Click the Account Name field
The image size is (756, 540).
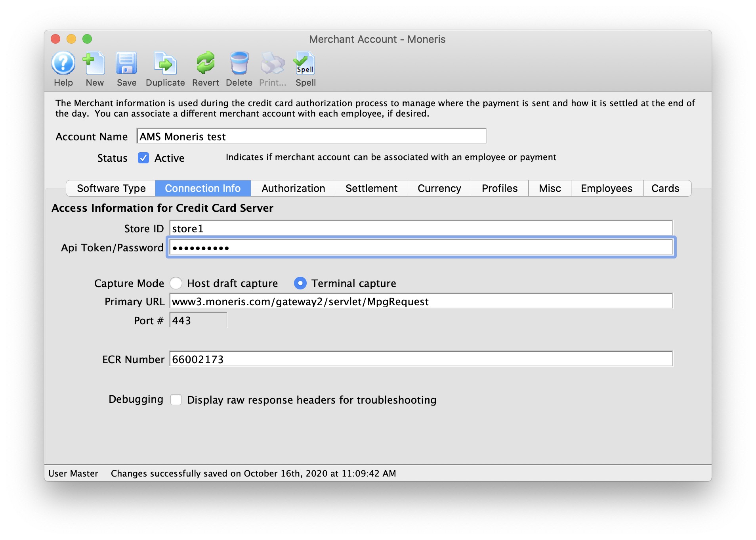pos(311,136)
